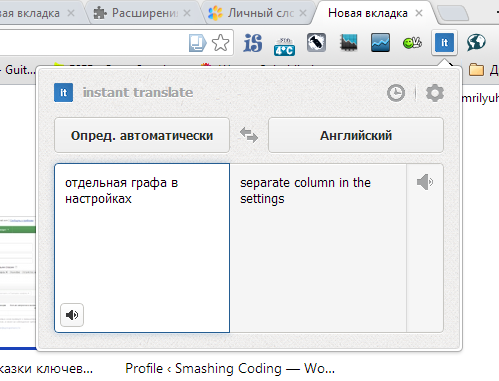Close the 'Личный сло' tab

pos(303,13)
